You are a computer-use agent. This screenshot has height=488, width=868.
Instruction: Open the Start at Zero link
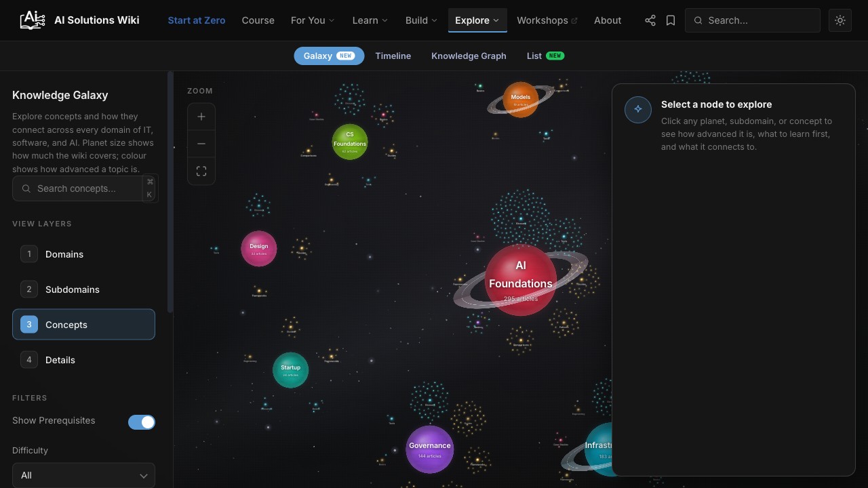point(197,20)
